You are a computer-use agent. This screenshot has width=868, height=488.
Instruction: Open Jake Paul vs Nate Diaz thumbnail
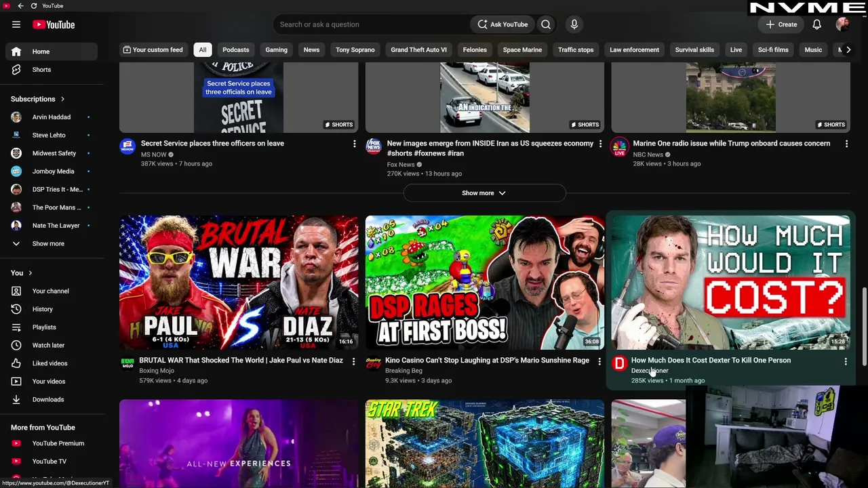point(239,282)
